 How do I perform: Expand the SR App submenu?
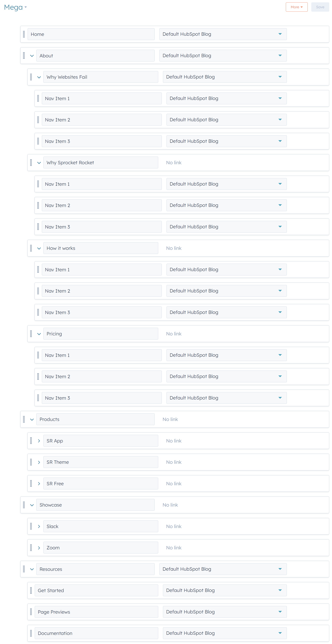pos(39,441)
